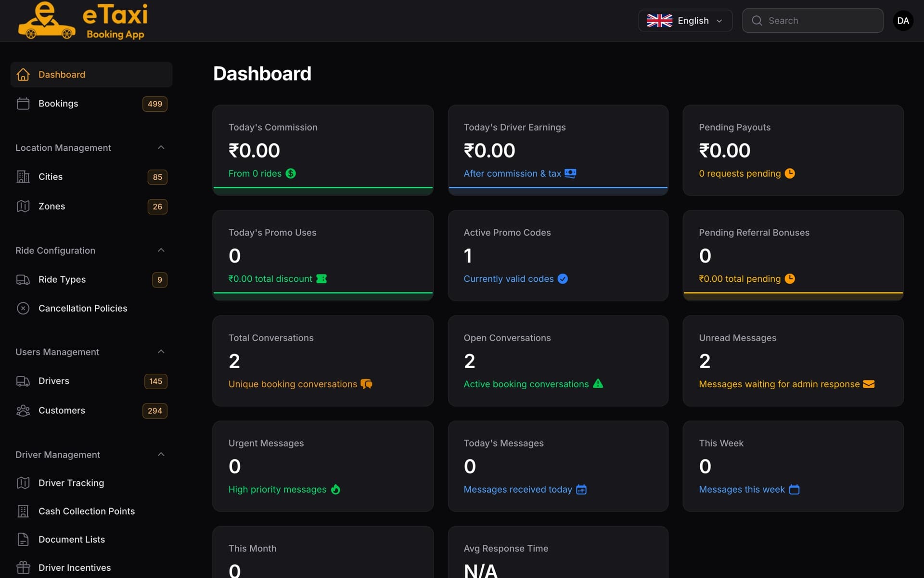
Task: Click the 'Avg Response Time' label
Action: (506, 548)
